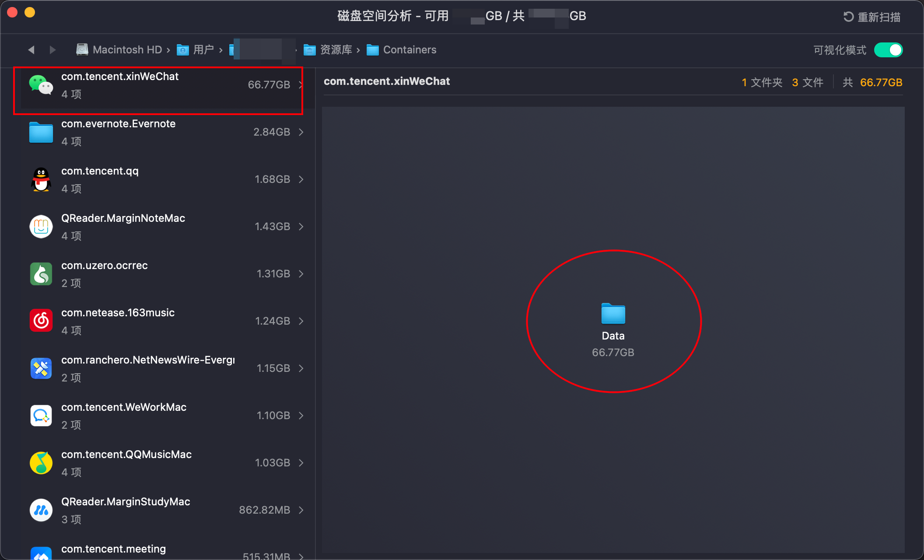Expand com.tencent.qq with its chevron
This screenshot has height=560, width=924.
(x=301, y=179)
